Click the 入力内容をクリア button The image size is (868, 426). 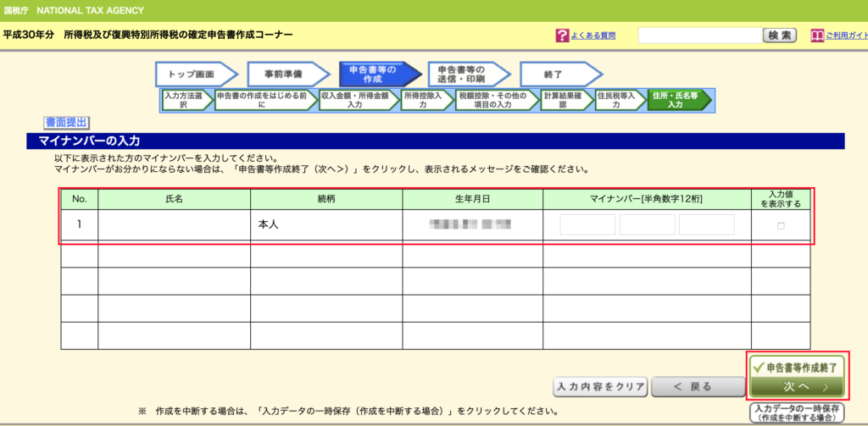pos(600,387)
